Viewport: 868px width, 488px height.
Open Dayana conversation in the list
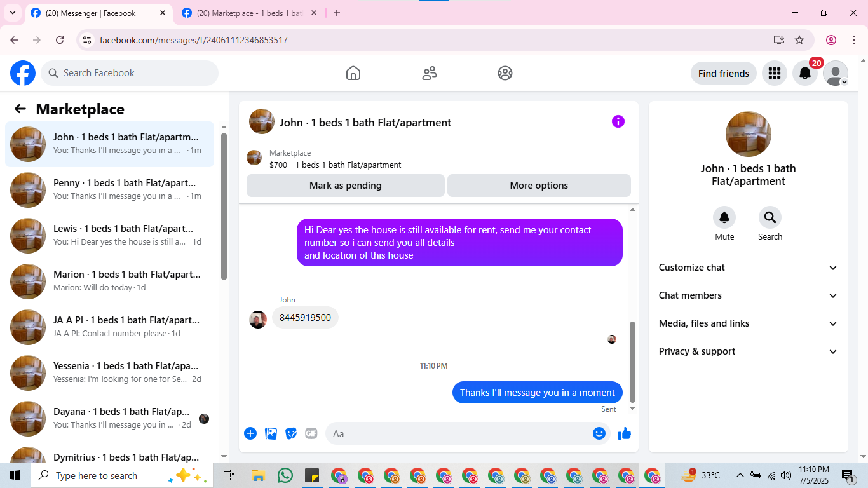[x=110, y=419]
